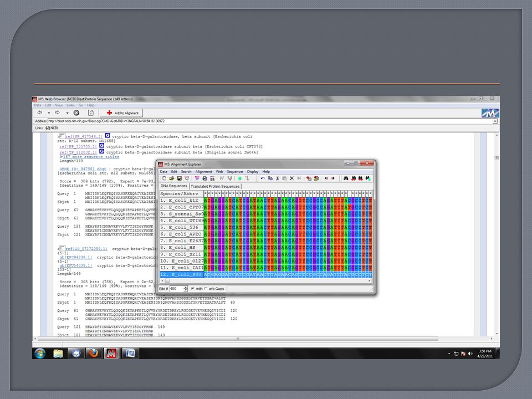
Task: Open the Address bar dropdown arrow
Action: 495,121
